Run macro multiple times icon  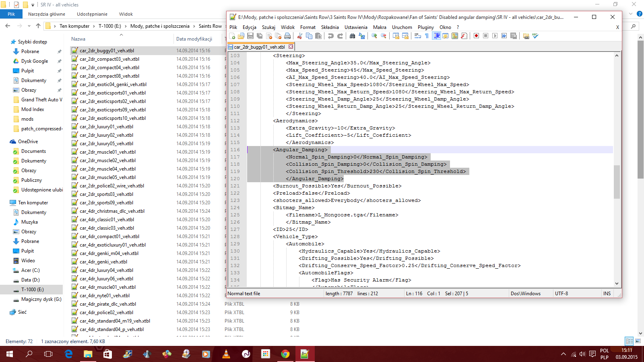pos(504,36)
